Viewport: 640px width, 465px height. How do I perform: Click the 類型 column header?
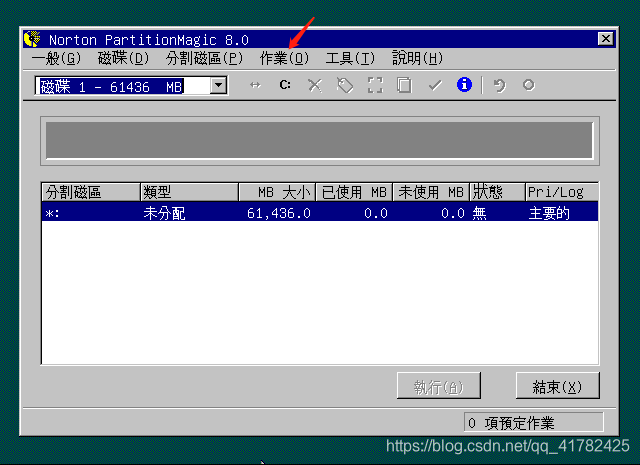point(189,192)
